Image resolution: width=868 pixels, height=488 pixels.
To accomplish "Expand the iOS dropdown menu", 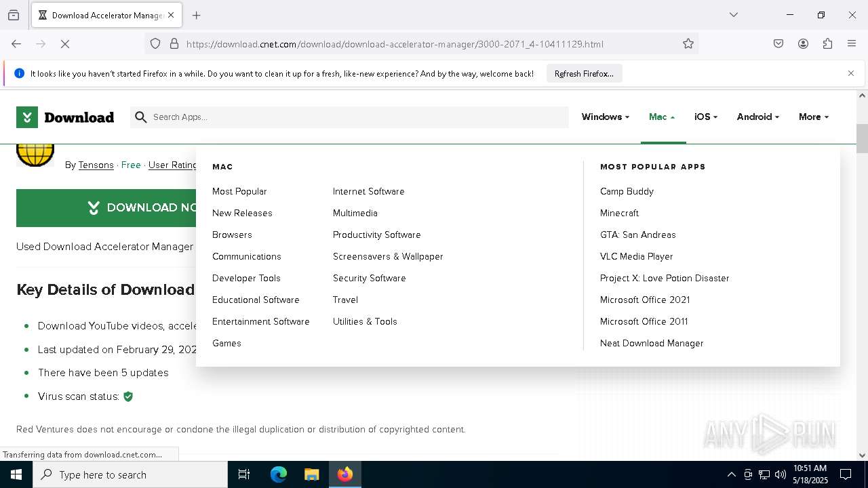I will (x=706, y=117).
